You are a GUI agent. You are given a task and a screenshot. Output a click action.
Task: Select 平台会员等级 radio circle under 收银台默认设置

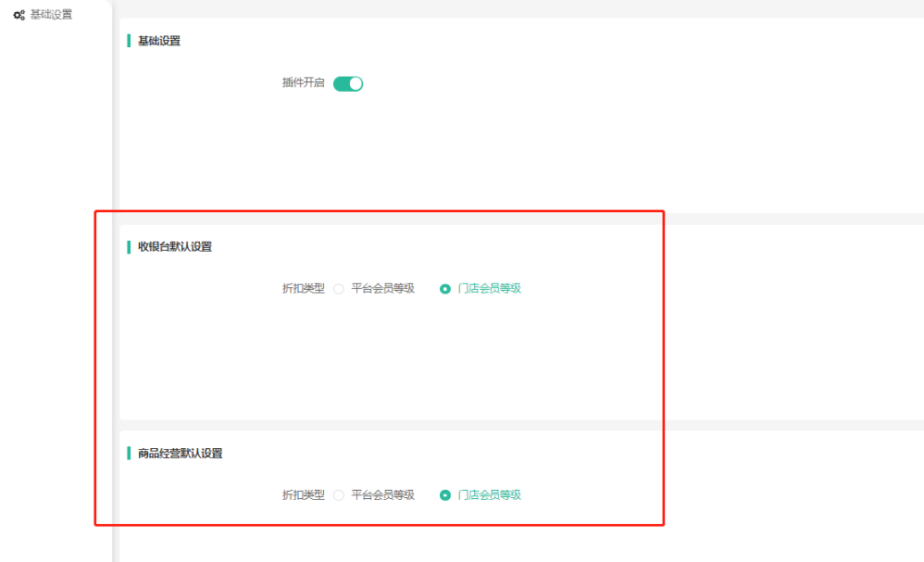(339, 289)
